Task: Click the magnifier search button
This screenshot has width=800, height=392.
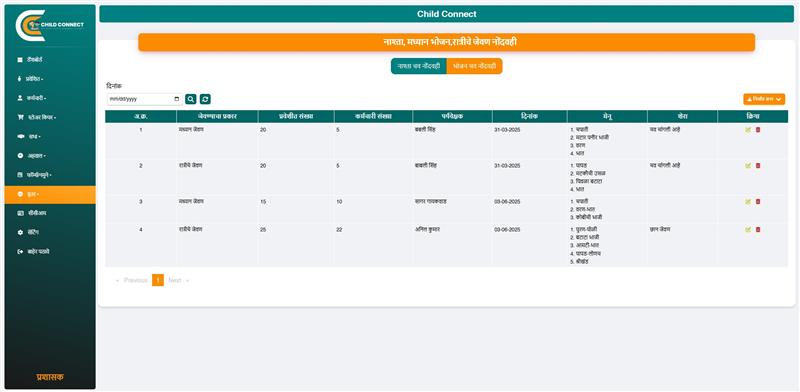Action: click(191, 99)
